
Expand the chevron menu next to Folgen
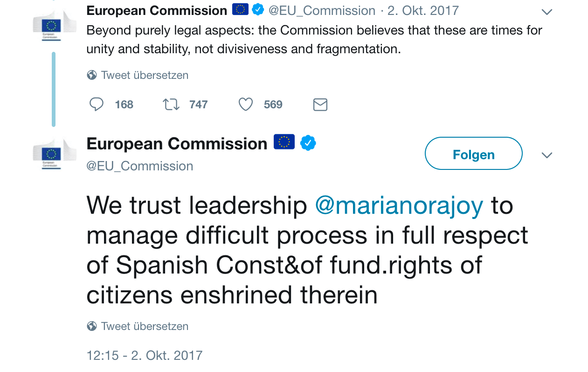tap(547, 155)
